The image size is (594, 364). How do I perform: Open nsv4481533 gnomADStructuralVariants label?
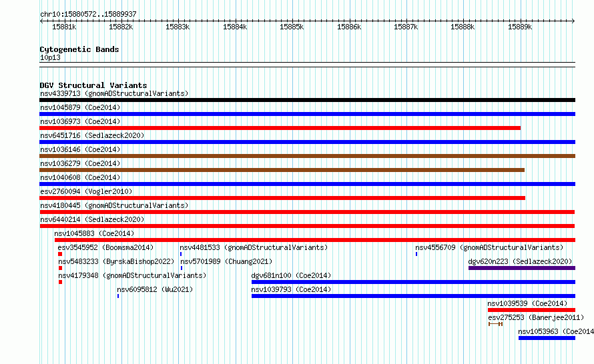pyautogui.click(x=254, y=247)
